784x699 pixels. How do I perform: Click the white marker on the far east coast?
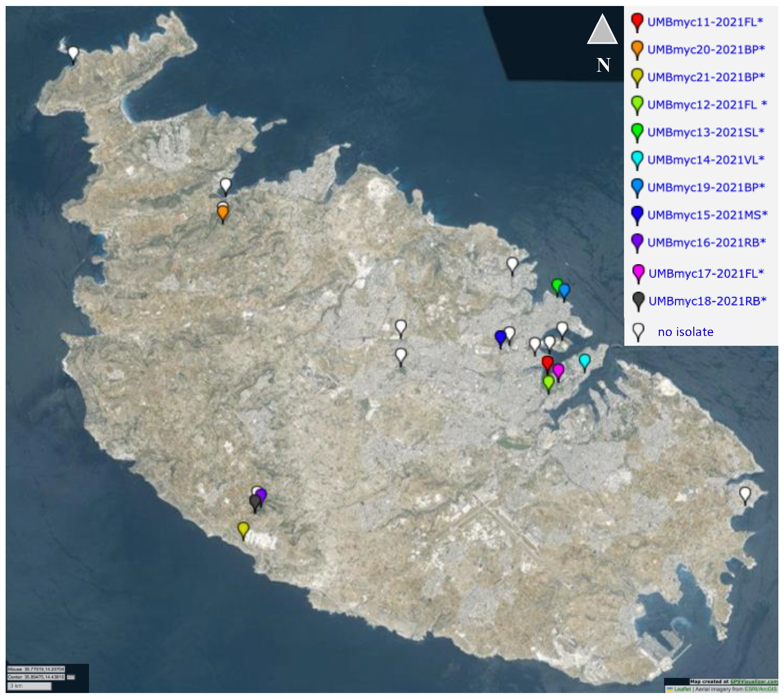tap(745, 494)
